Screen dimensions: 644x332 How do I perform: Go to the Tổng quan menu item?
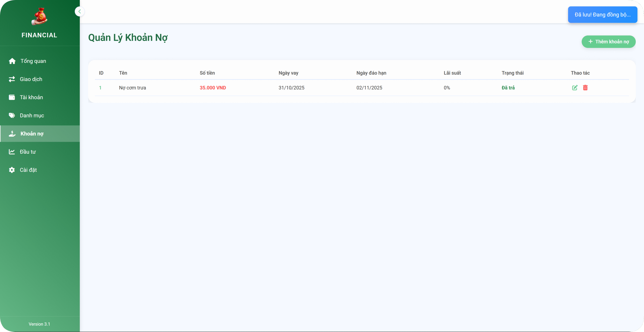[33, 61]
